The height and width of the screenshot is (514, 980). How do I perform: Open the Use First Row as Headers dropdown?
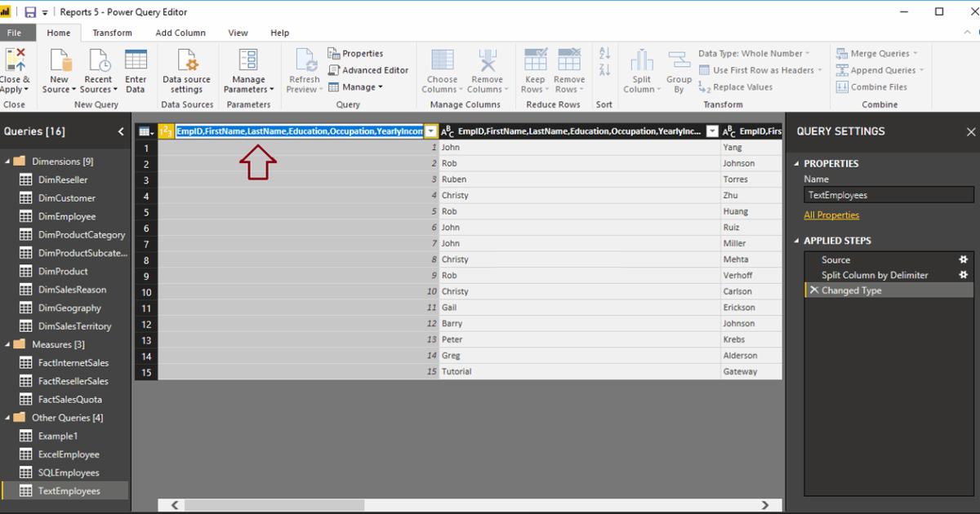click(760, 70)
